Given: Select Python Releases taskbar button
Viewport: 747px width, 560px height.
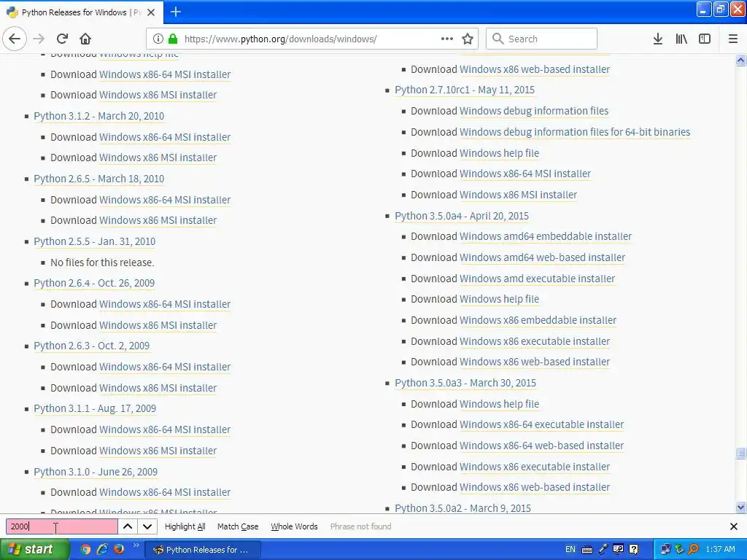Looking at the screenshot, I should (x=203, y=550).
